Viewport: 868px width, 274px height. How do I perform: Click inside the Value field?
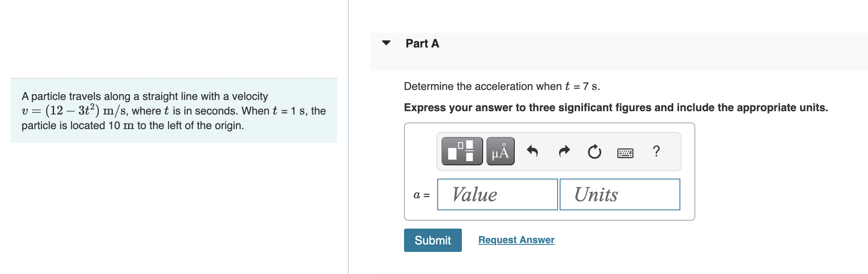point(497,194)
